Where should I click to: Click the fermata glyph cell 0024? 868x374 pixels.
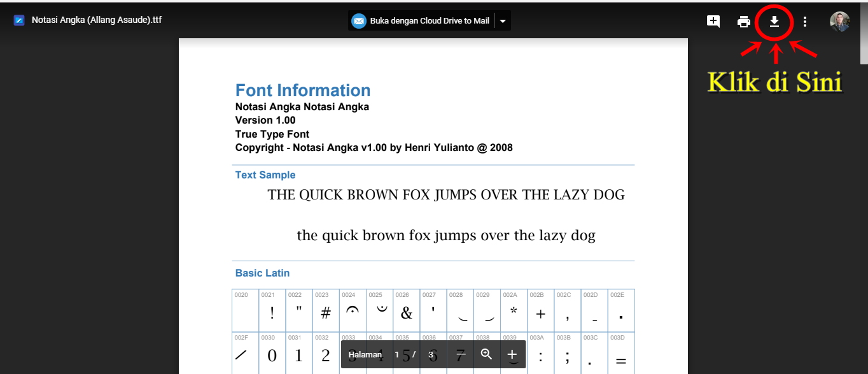(353, 310)
